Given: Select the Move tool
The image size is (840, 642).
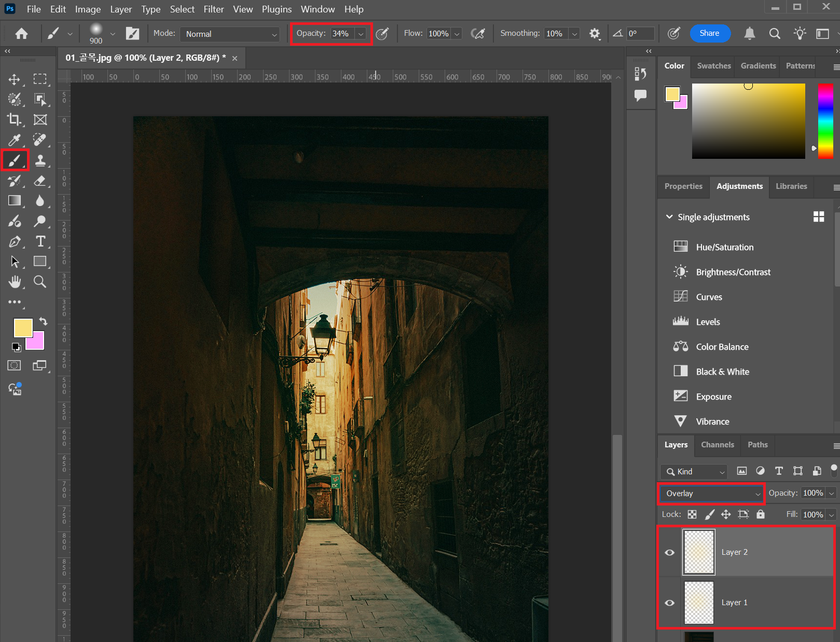Looking at the screenshot, I should (x=15, y=79).
